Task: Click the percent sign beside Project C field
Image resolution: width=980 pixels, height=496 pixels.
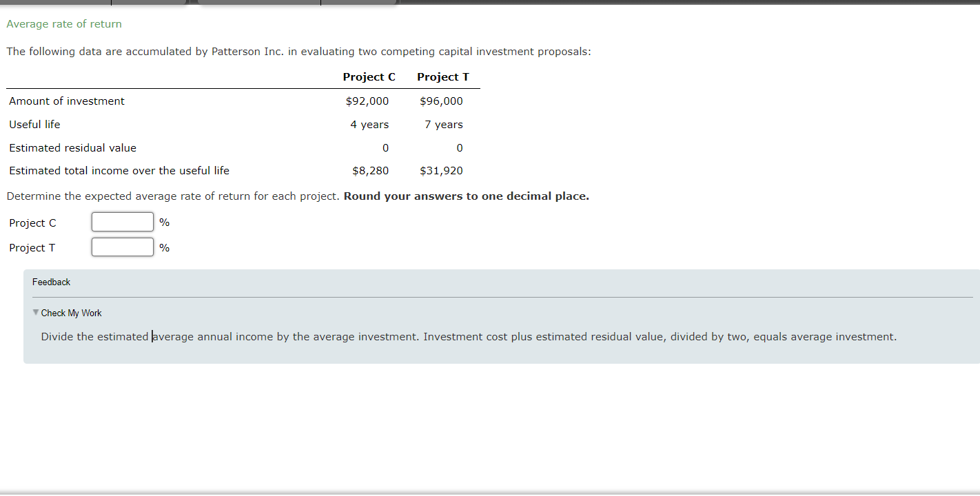Action: [x=164, y=222]
